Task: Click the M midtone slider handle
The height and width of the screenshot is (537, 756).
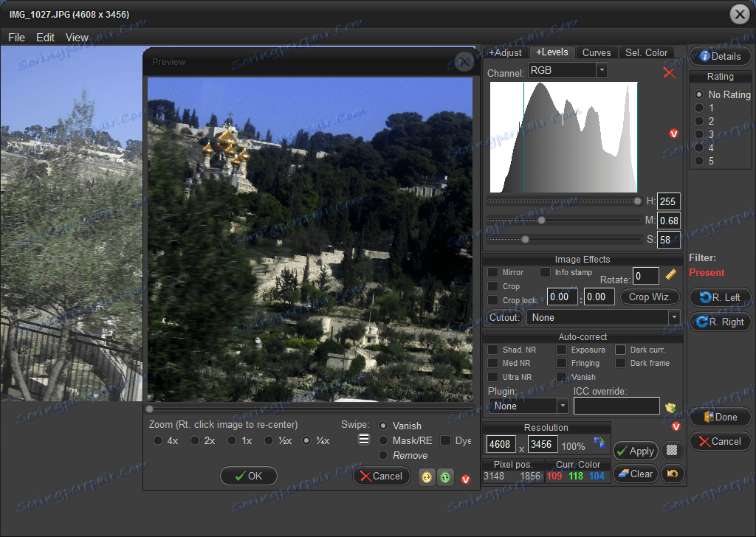Action: (x=541, y=220)
